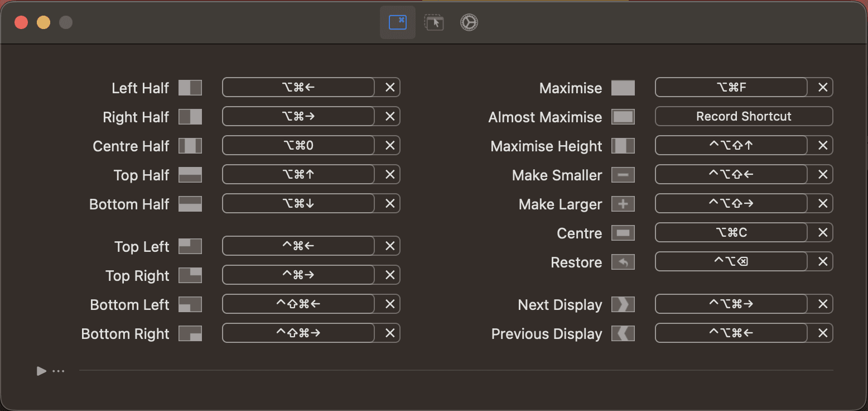
Task: Click the Maximise Height icon
Action: pos(623,146)
